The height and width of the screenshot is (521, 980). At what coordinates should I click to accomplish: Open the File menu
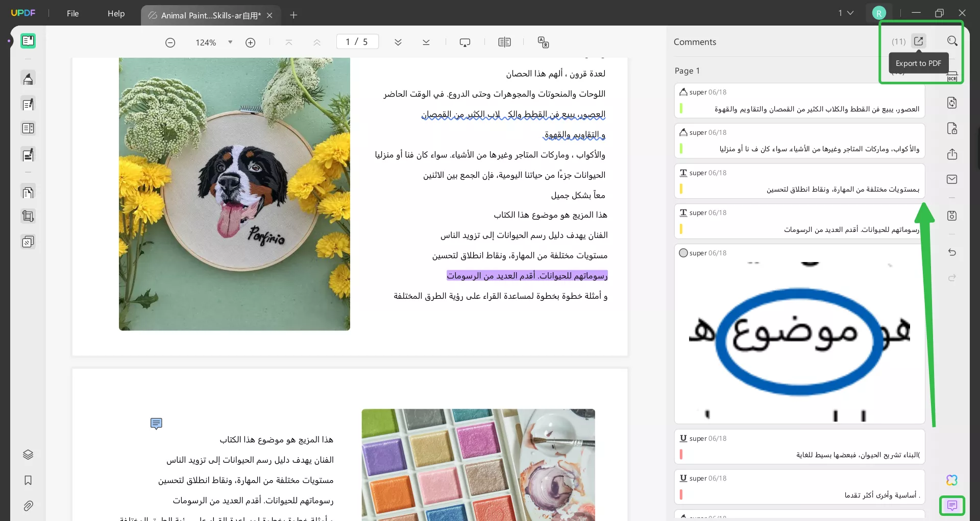coord(72,14)
